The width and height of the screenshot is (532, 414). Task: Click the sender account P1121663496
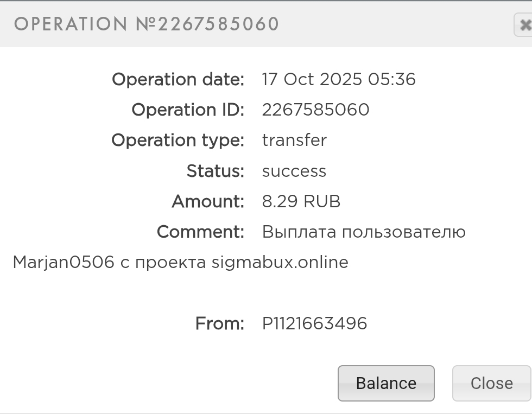pyautogui.click(x=314, y=323)
